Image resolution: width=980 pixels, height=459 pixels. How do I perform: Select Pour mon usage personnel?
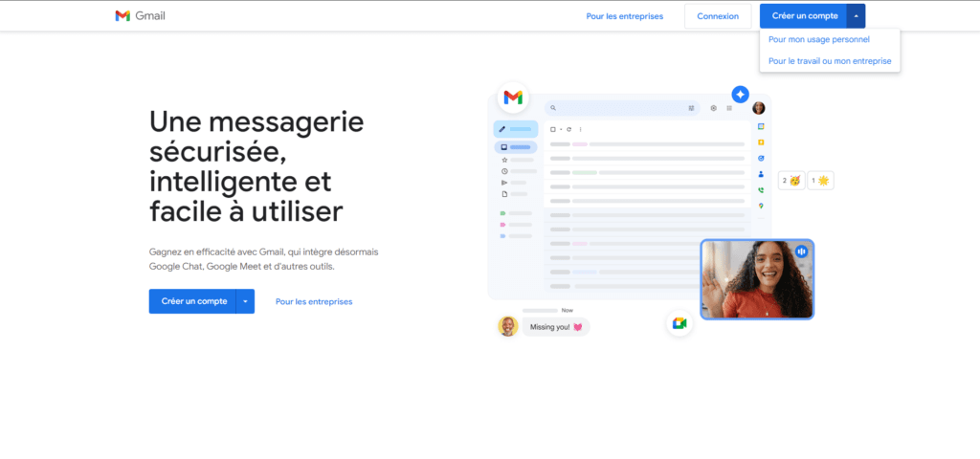[x=819, y=39]
